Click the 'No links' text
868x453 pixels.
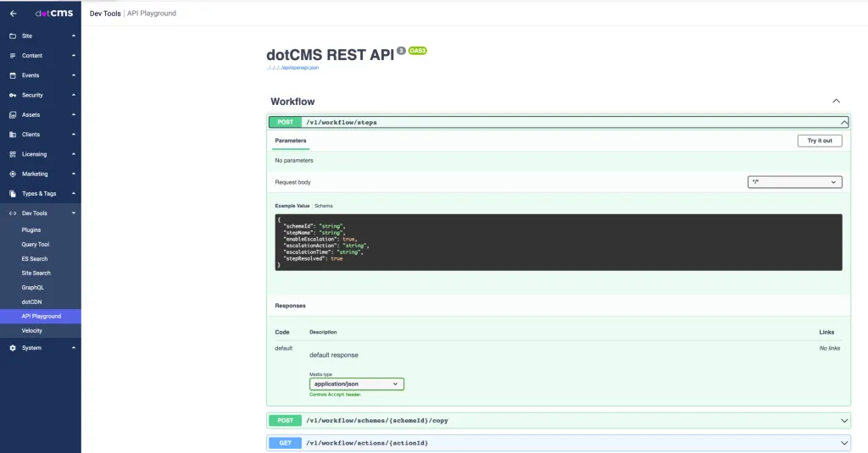click(x=830, y=349)
